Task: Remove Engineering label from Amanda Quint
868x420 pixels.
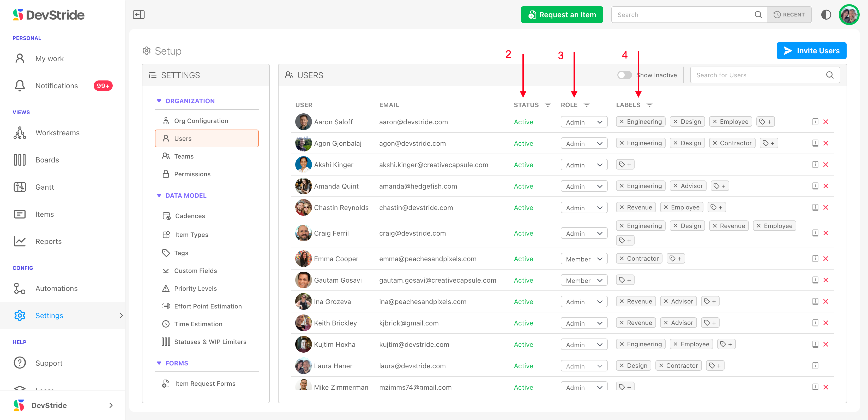Action: coord(622,186)
